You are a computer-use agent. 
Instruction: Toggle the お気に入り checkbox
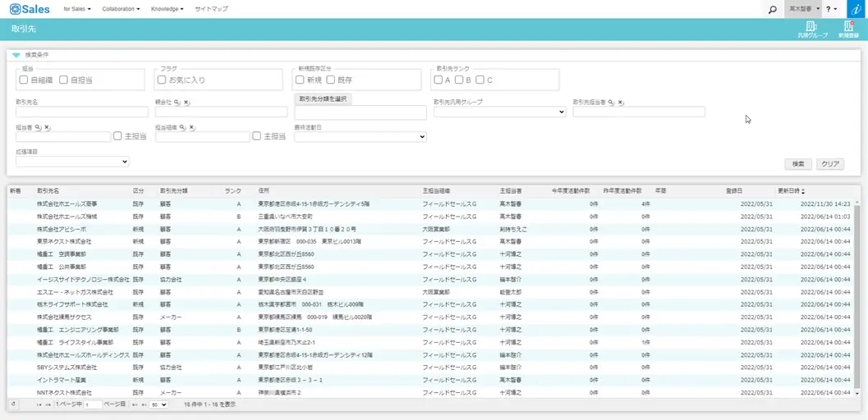(x=162, y=80)
